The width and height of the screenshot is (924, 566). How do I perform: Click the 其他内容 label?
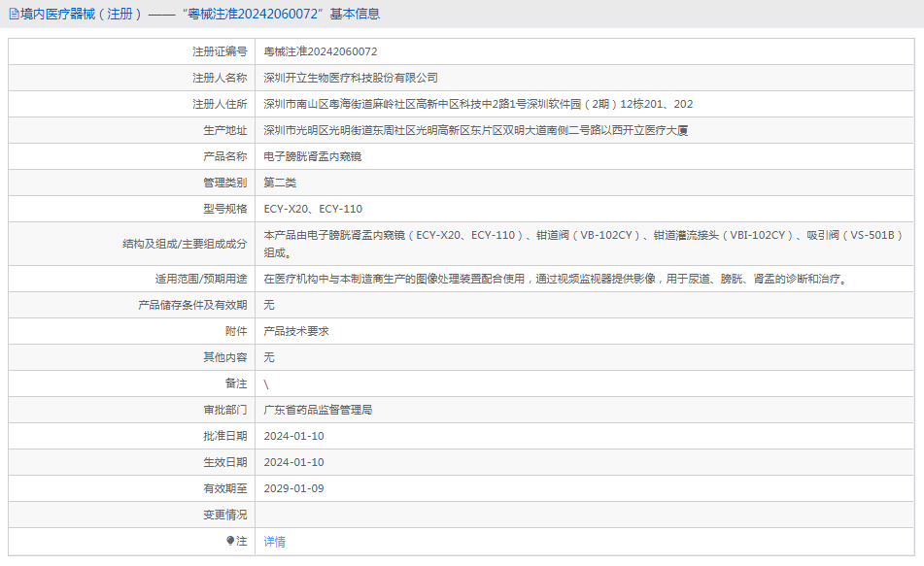point(225,357)
